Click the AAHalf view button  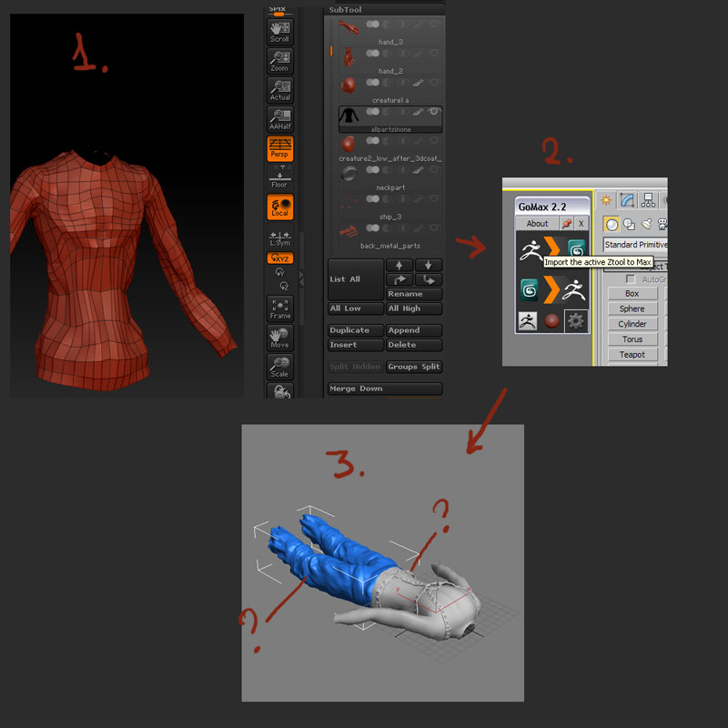tap(280, 119)
